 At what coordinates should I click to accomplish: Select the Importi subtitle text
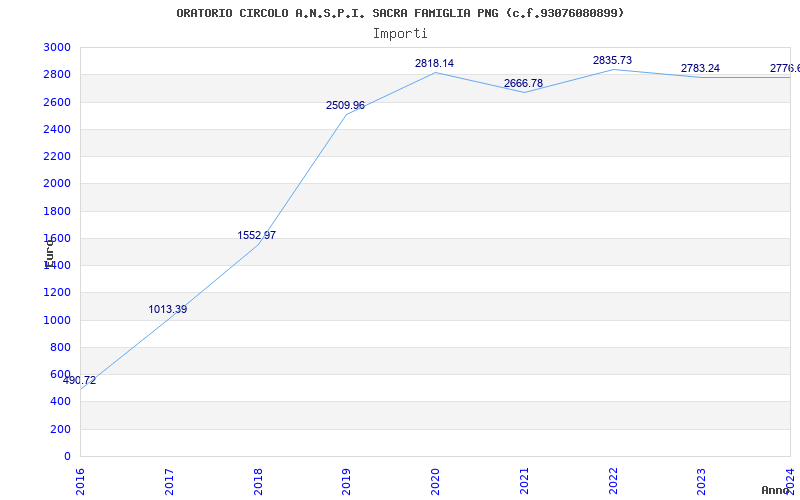tap(400, 34)
